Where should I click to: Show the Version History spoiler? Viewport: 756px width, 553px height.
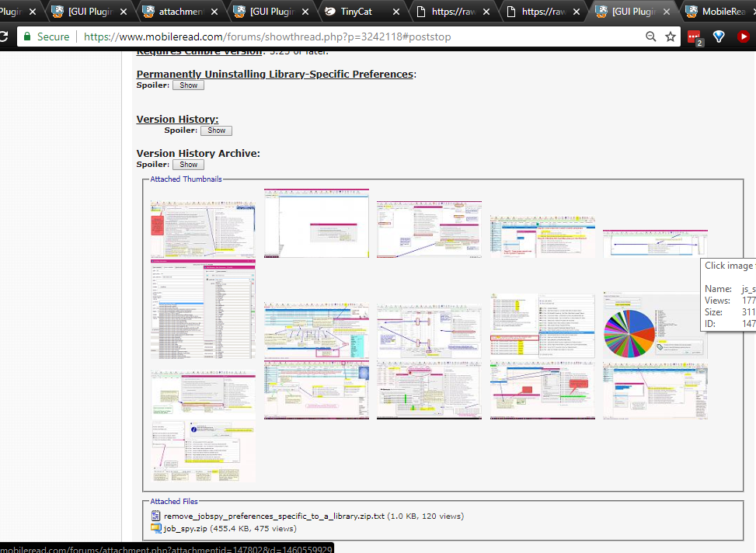pos(216,130)
